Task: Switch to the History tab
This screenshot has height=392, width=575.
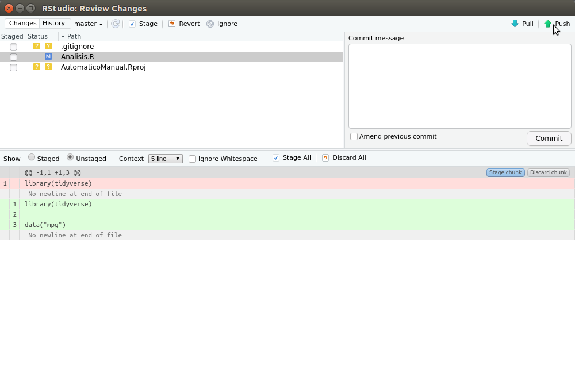Action: point(53,24)
